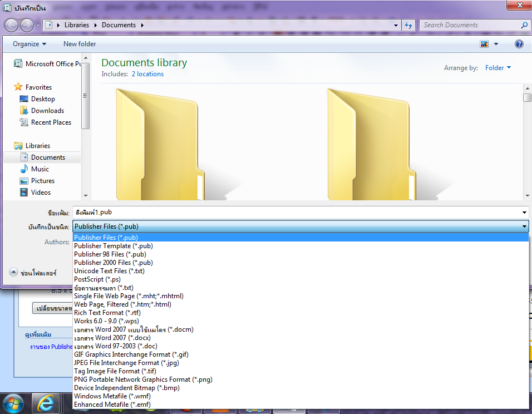Select Publisher 2000 Files (*.pub)
This screenshot has height=414, width=532.
tap(301, 263)
